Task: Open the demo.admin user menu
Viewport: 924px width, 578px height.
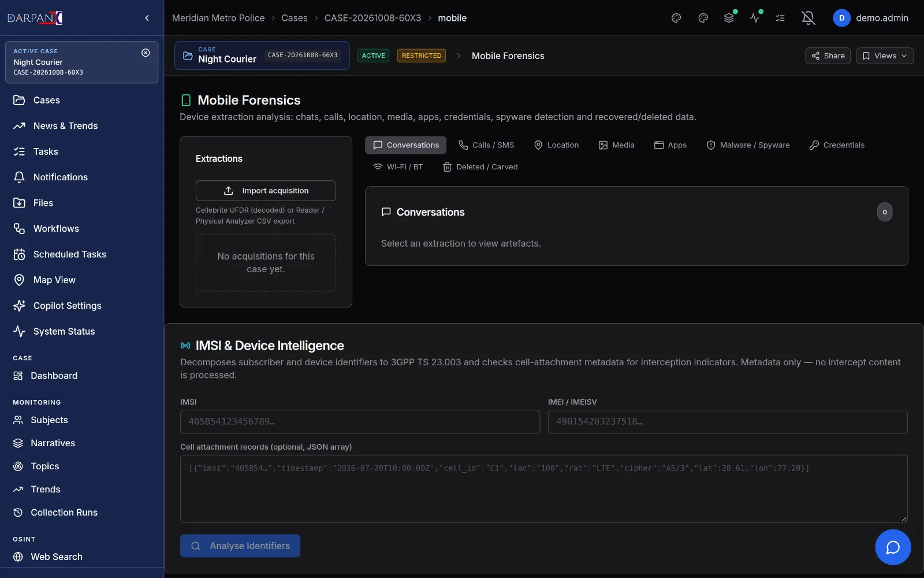Action: [x=871, y=18]
